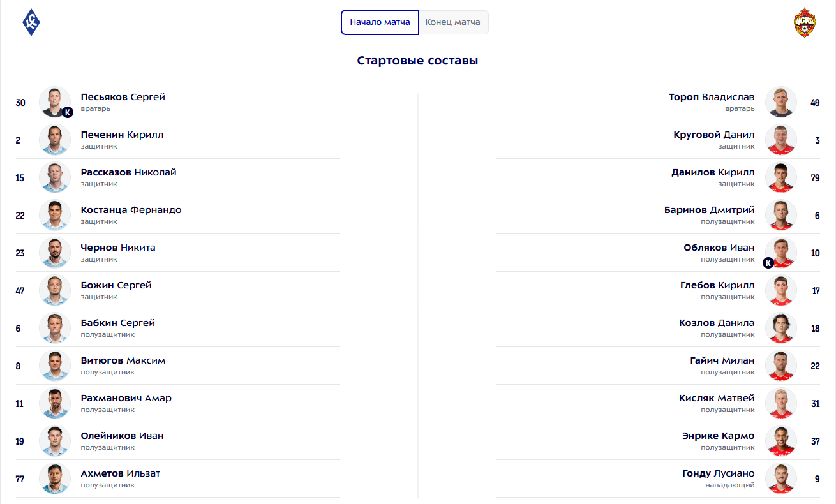Click Костанца Фернандо's portrait
Viewport: 836px width, 504px height.
[54, 215]
